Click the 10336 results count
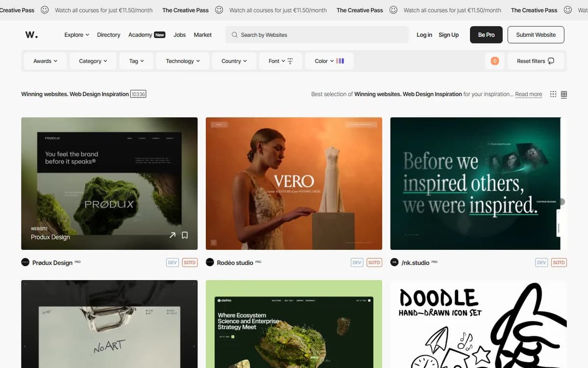The width and height of the screenshot is (588, 368). (138, 94)
